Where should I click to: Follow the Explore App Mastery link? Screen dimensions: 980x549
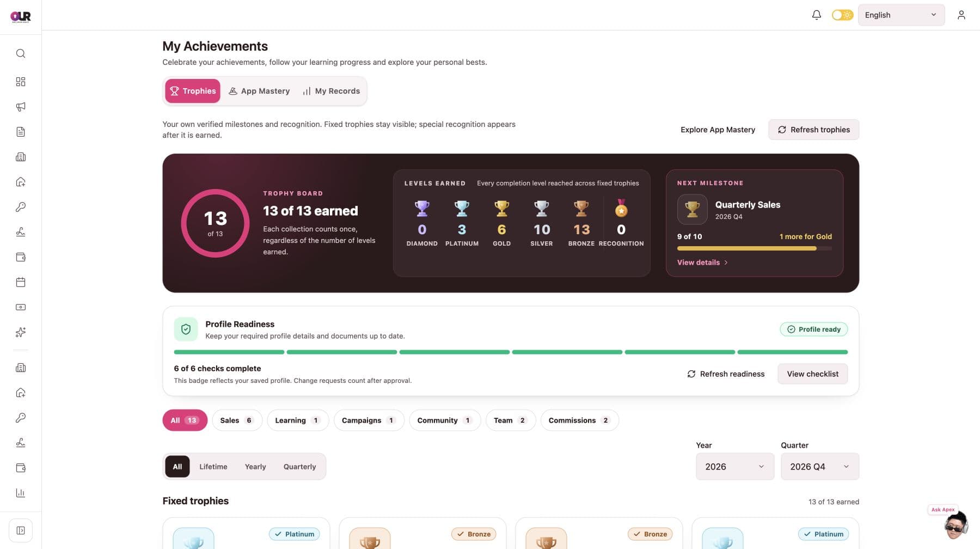[x=718, y=130]
